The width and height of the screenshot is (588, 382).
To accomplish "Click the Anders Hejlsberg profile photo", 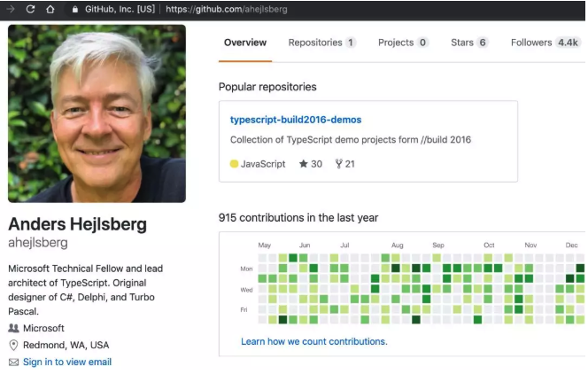I will 97,113.
